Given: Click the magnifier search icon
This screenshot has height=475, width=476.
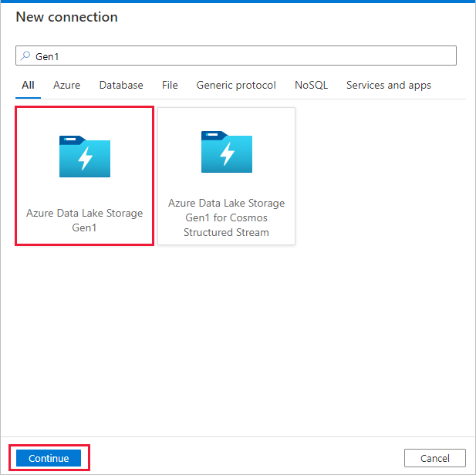Looking at the screenshot, I should pos(25,56).
